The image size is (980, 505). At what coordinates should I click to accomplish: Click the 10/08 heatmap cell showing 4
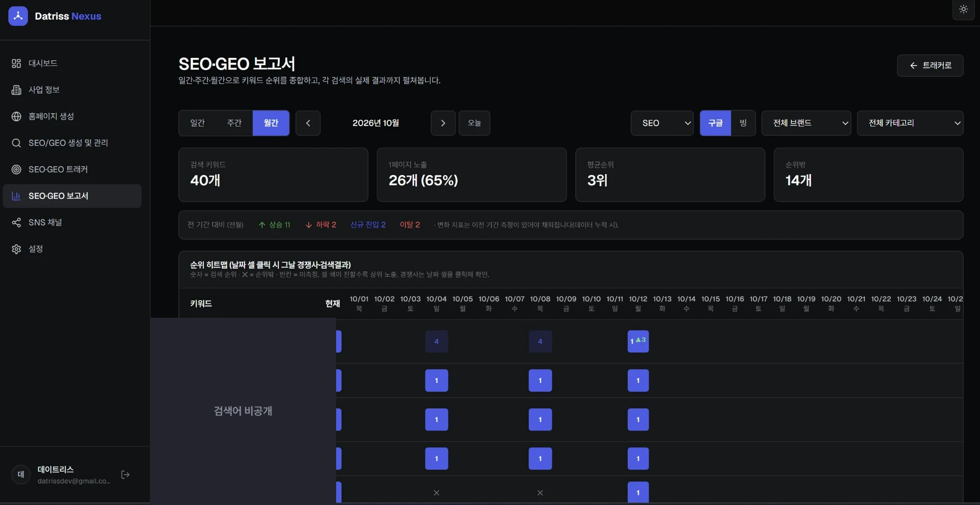coord(540,341)
